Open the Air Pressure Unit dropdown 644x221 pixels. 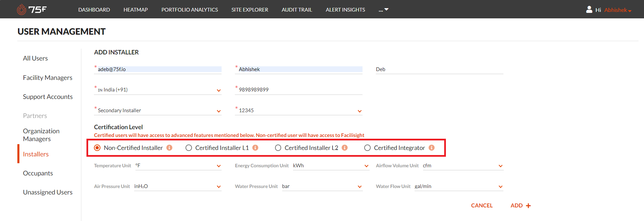tap(178, 187)
